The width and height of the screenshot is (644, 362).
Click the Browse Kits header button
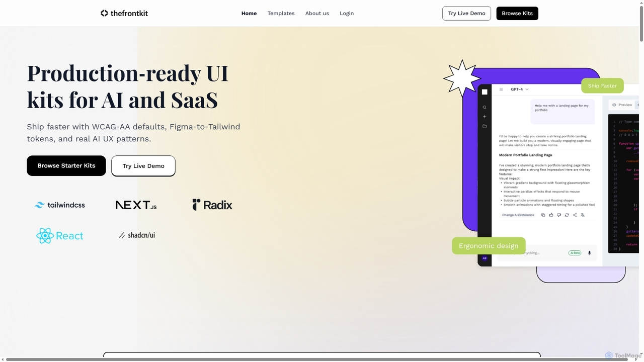(517, 13)
